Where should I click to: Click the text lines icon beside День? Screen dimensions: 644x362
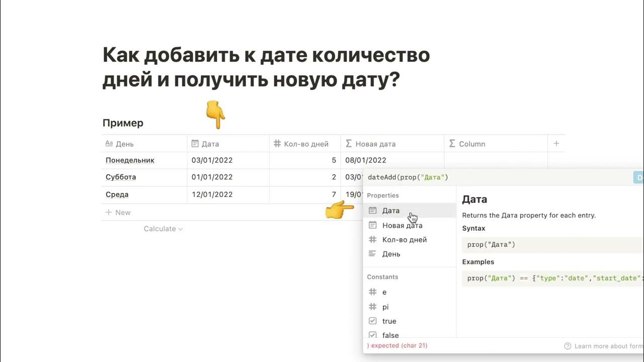(x=372, y=254)
